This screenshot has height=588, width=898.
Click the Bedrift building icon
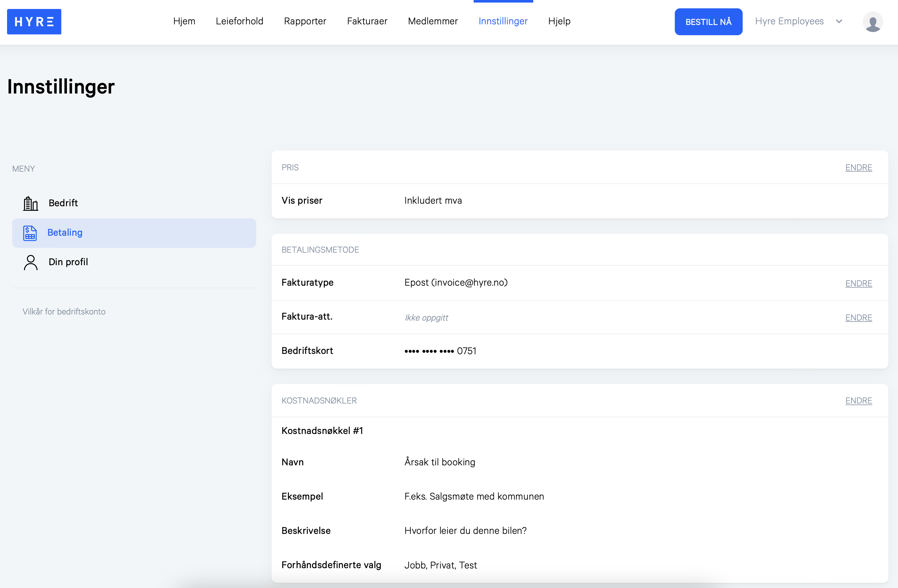click(x=30, y=203)
